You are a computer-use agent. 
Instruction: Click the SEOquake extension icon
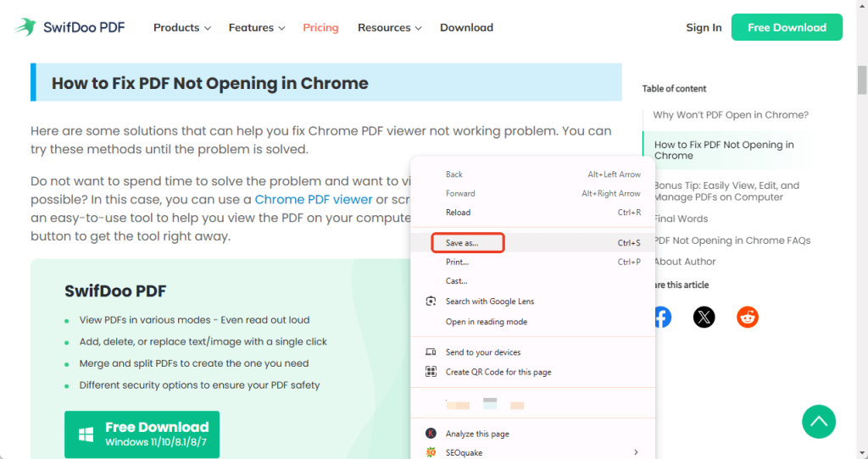431,452
